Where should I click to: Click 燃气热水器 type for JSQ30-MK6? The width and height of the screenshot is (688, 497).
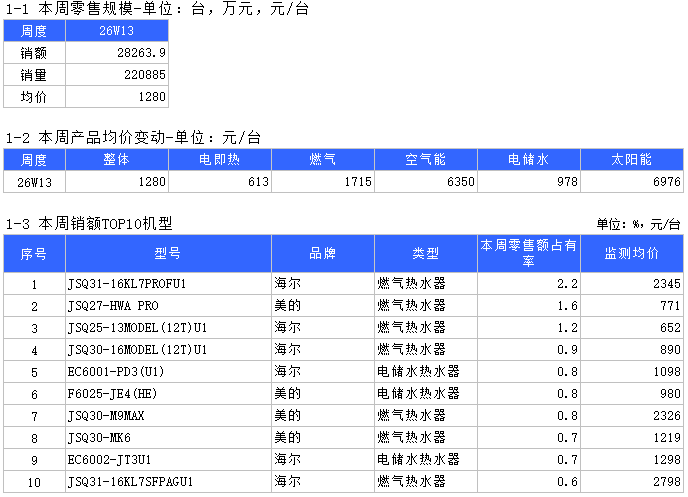click(412, 437)
